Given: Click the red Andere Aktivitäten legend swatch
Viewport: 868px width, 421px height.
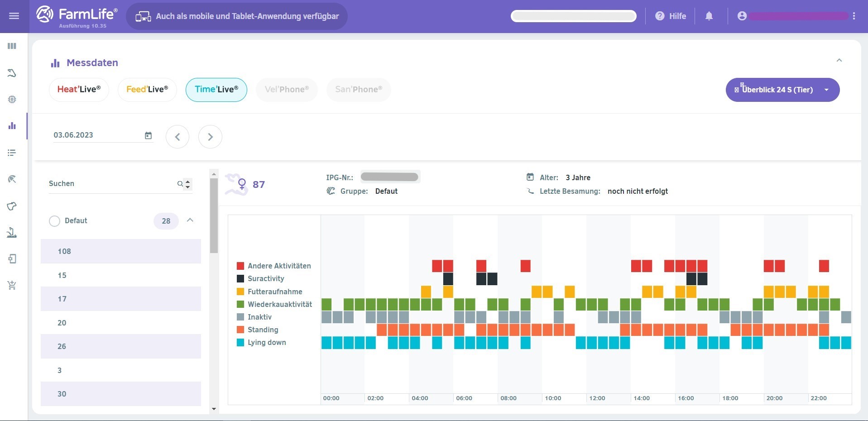Looking at the screenshot, I should click(x=240, y=266).
